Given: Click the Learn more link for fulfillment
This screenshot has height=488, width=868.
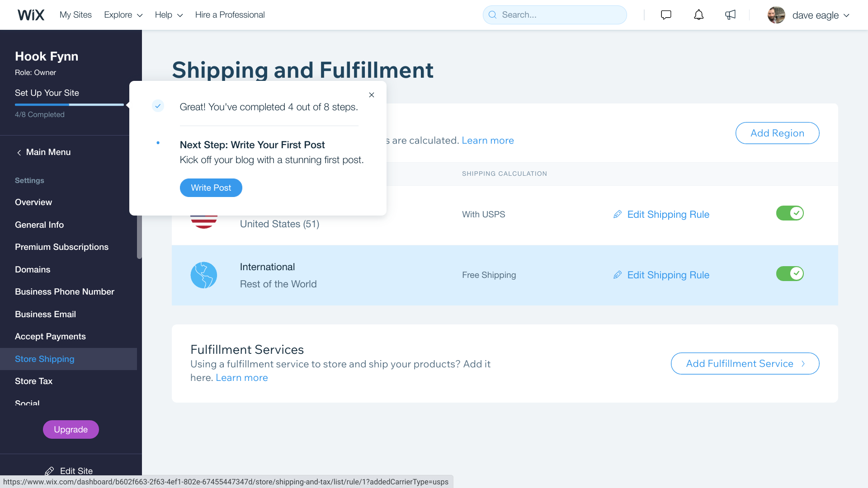Looking at the screenshot, I should [x=241, y=377].
